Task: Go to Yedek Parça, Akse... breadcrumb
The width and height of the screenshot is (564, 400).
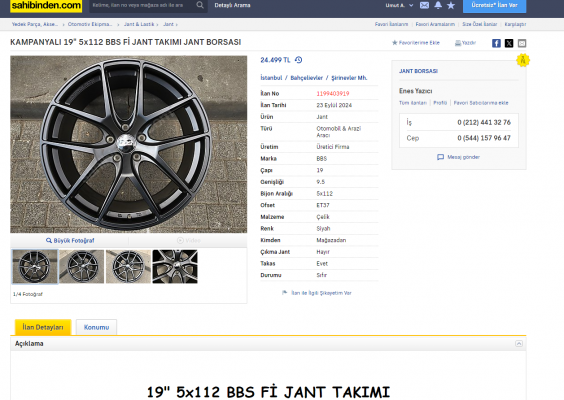Action: (x=35, y=24)
